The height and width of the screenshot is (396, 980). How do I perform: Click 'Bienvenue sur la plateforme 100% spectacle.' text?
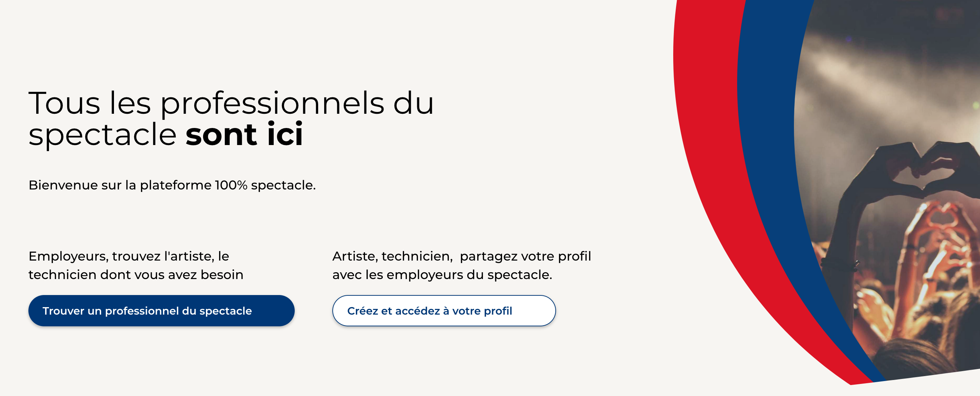coord(172,185)
